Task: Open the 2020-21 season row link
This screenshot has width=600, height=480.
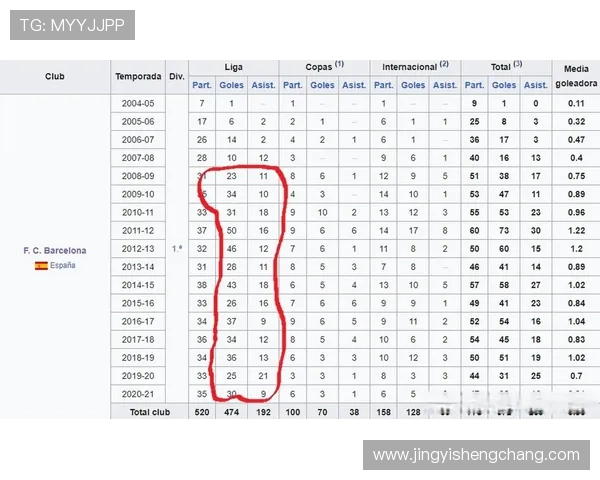Action: pyautogui.click(x=138, y=393)
